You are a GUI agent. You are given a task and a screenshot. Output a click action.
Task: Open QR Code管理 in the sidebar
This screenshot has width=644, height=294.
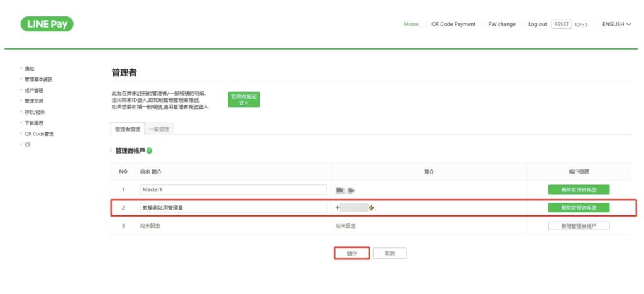pyautogui.click(x=39, y=133)
